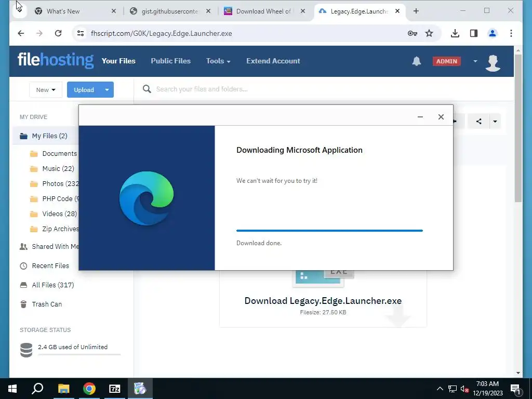The height and width of the screenshot is (399, 532).
Task: Open Chrome from the taskbar
Action: (x=89, y=389)
